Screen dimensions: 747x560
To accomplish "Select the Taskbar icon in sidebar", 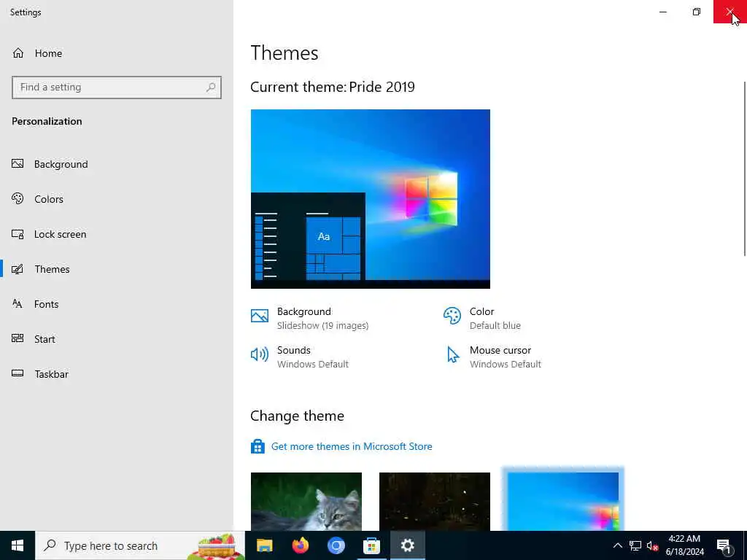I will pos(18,374).
